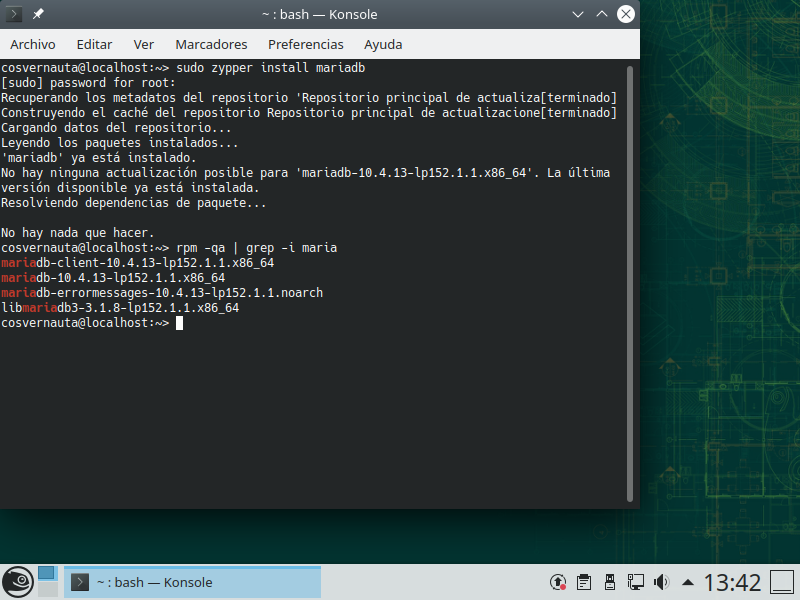Click the Konsole terminal icon in title bar
800x600 pixels.
14,14
